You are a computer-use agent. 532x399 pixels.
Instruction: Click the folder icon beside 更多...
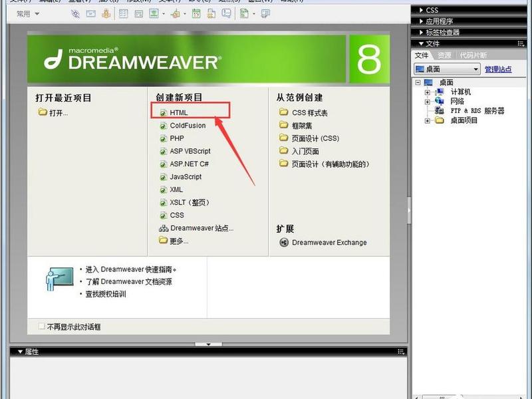163,240
